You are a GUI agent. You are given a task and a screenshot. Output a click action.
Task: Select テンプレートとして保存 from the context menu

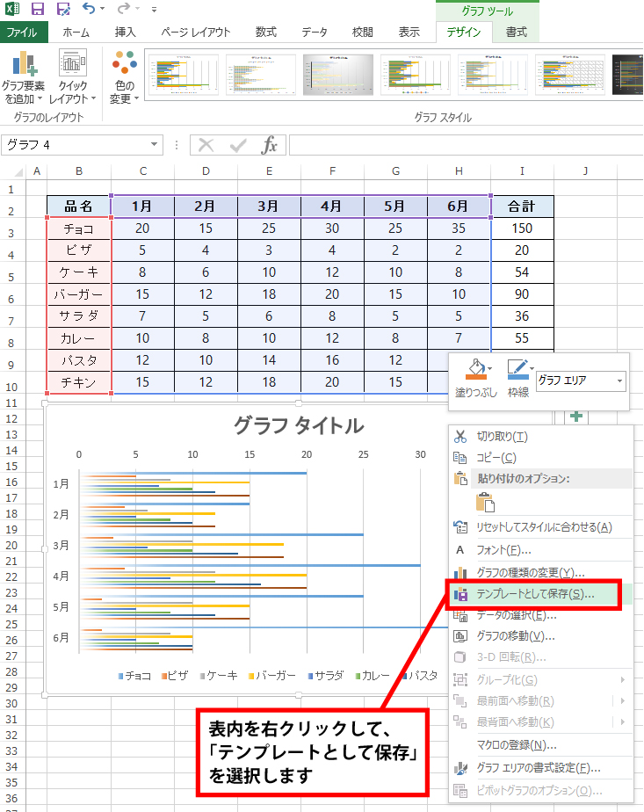tap(534, 594)
